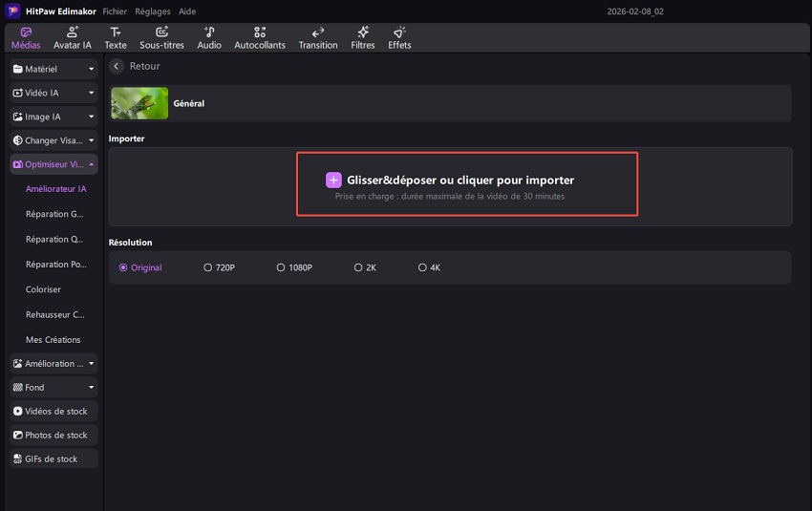
Task: Open the Réglages menu
Action: pyautogui.click(x=153, y=11)
